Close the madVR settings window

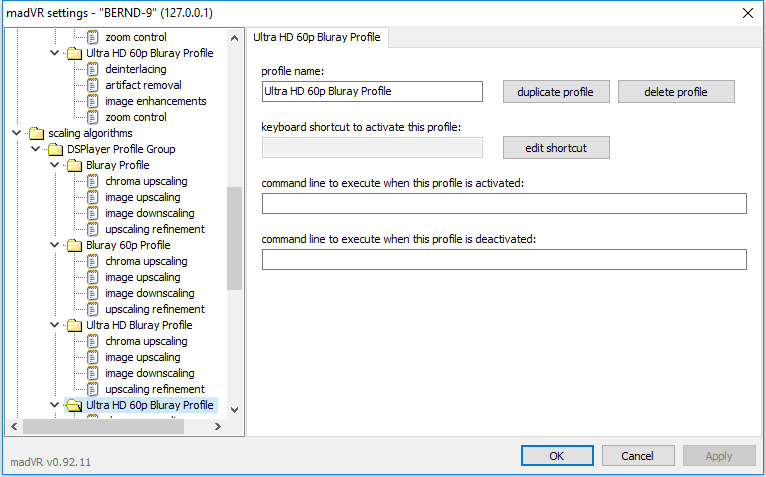tap(748, 13)
